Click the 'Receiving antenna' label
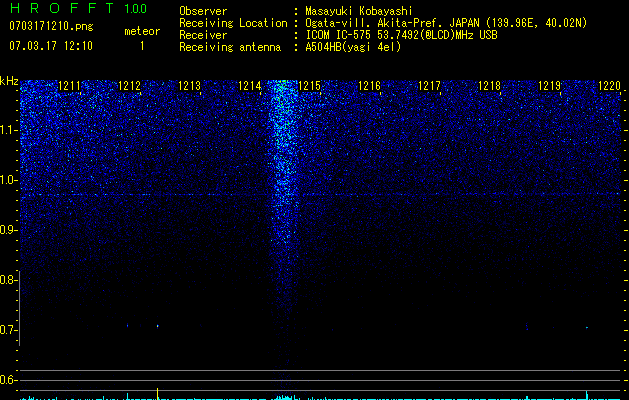 coord(230,47)
